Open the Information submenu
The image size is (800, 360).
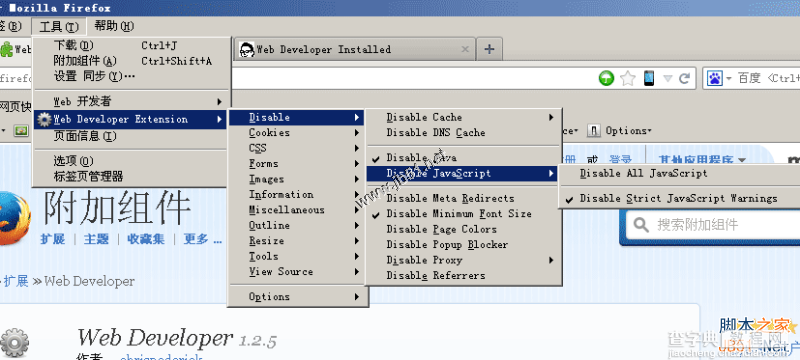point(297,194)
